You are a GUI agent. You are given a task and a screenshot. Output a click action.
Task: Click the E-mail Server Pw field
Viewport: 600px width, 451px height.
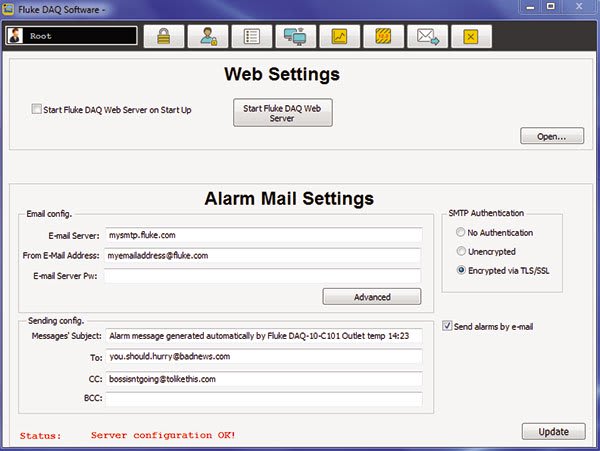click(x=262, y=276)
